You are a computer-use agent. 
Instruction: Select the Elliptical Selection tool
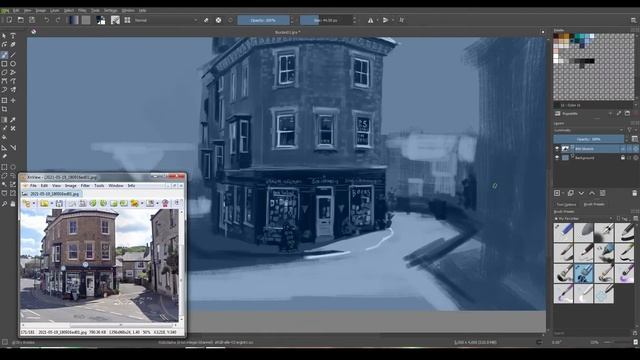tap(13, 167)
